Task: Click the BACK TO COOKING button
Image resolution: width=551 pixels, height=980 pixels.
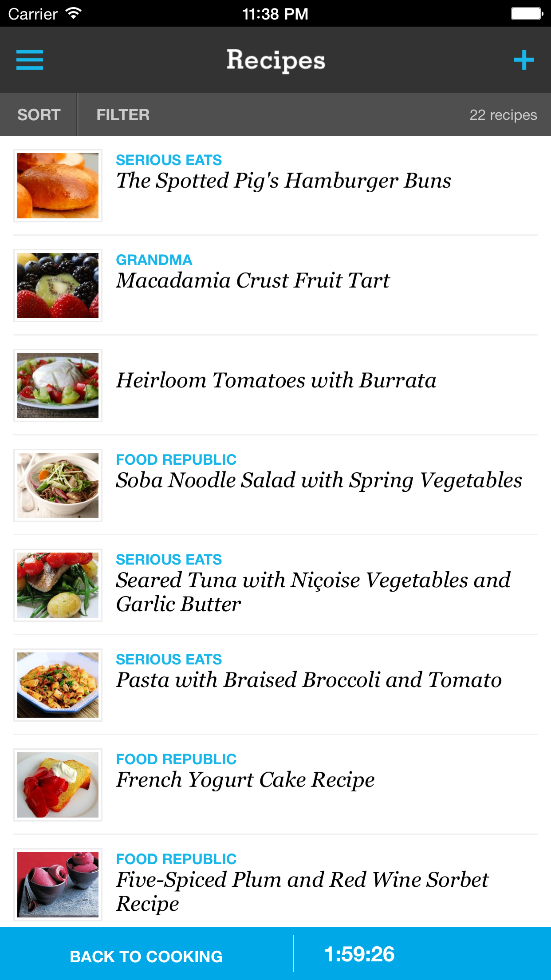Action: click(x=146, y=956)
